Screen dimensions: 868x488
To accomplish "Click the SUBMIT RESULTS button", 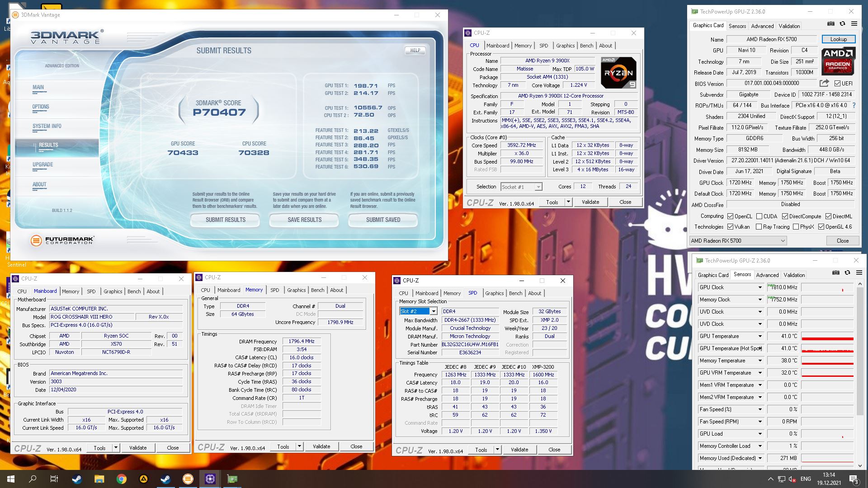I will click(226, 220).
